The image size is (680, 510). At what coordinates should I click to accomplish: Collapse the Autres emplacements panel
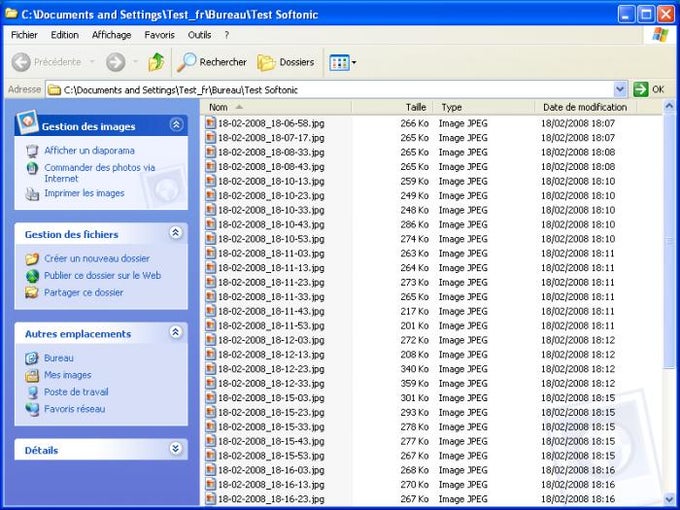tap(176, 333)
